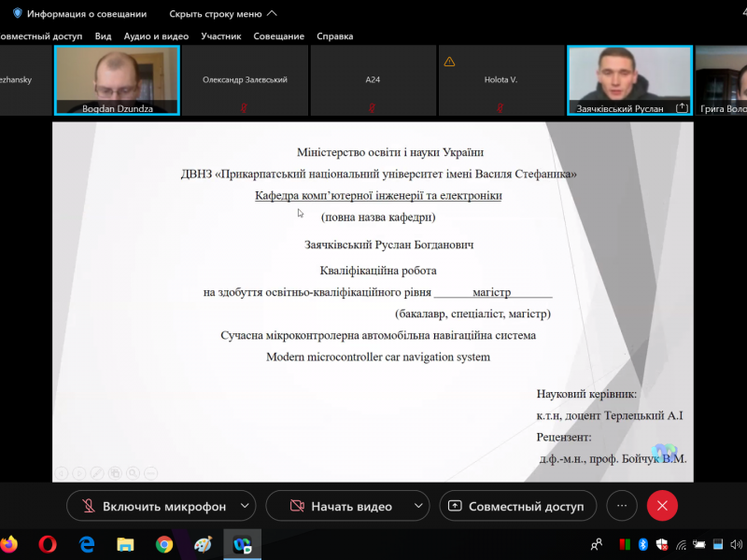Open the more options ellipsis button
This screenshot has height=560, width=747.
621,506
